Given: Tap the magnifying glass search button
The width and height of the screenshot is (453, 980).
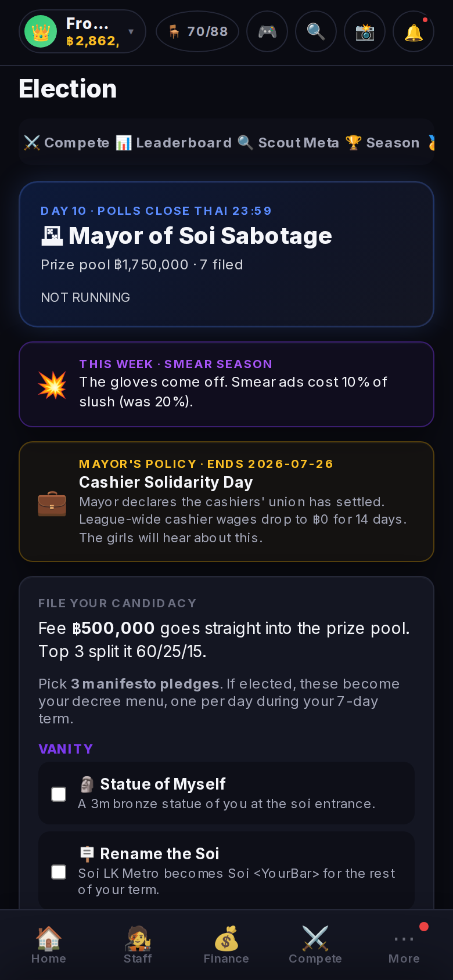Looking at the screenshot, I should click(x=316, y=31).
